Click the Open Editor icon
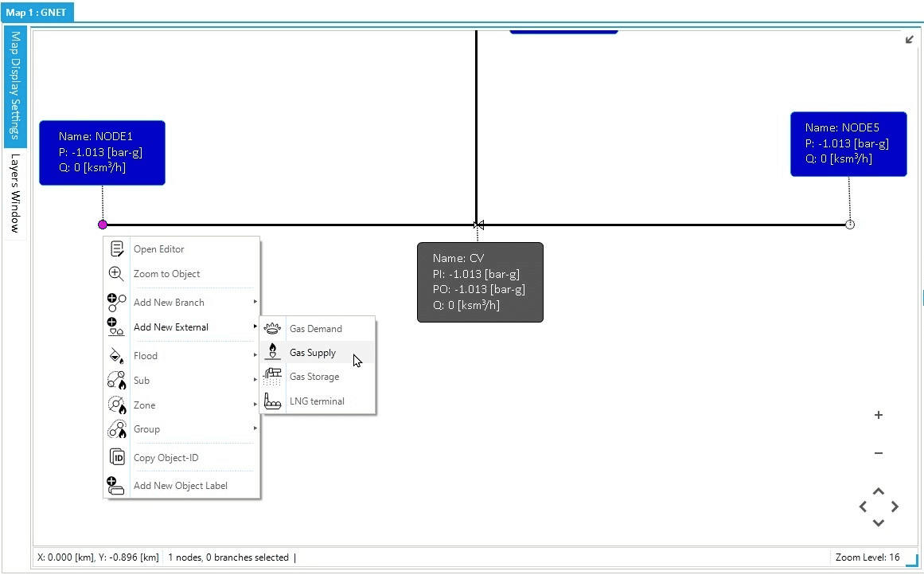The width and height of the screenshot is (924, 575). (x=117, y=249)
